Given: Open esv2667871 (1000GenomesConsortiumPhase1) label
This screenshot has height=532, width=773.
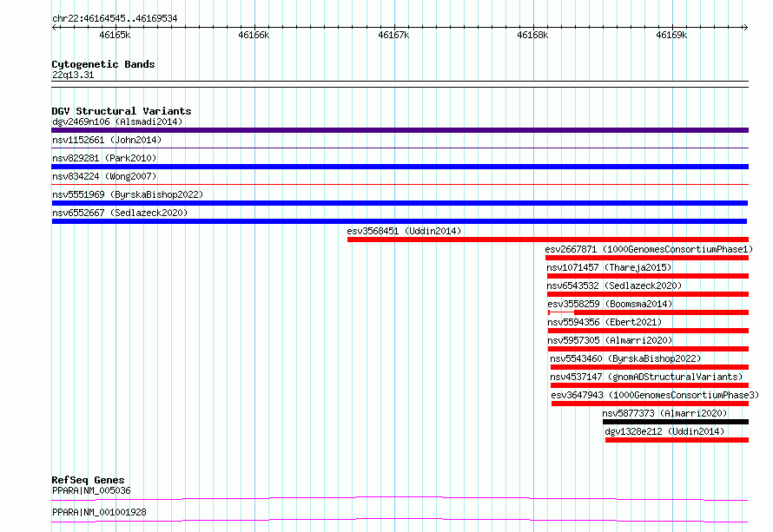Looking at the screenshot, I should (x=650, y=249).
